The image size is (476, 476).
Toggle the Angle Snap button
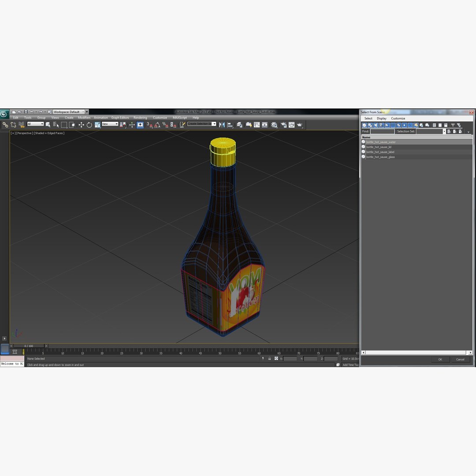click(157, 125)
